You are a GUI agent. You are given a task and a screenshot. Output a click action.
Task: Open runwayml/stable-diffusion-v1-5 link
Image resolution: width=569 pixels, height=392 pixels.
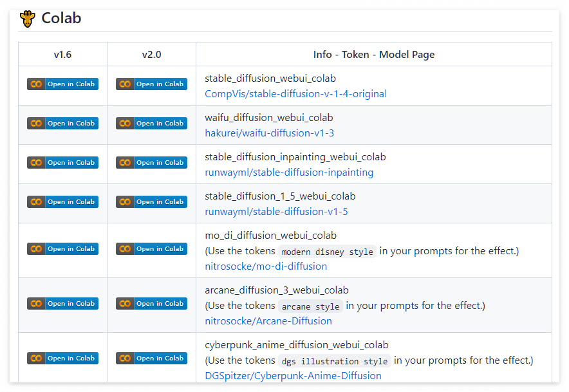point(276,212)
